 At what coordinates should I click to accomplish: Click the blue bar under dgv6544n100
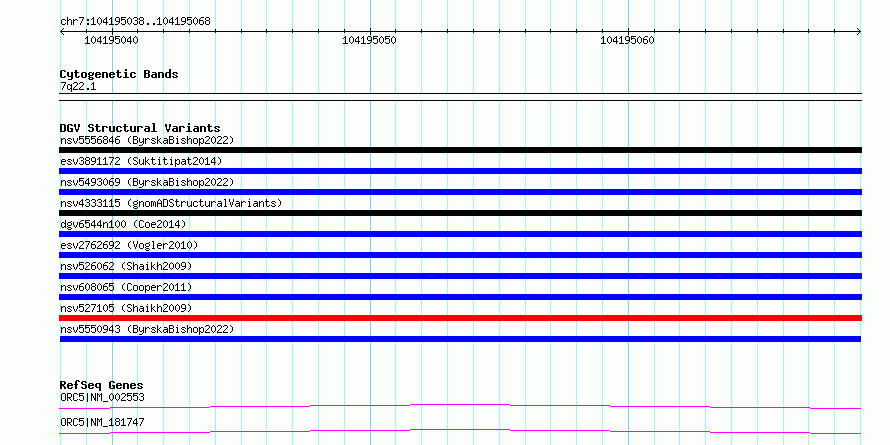460,234
